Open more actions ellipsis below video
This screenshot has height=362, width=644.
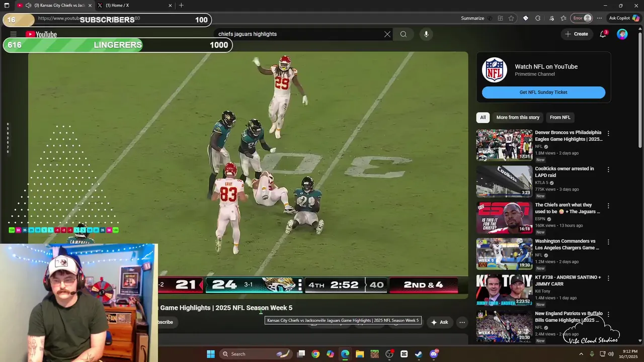pos(462,322)
